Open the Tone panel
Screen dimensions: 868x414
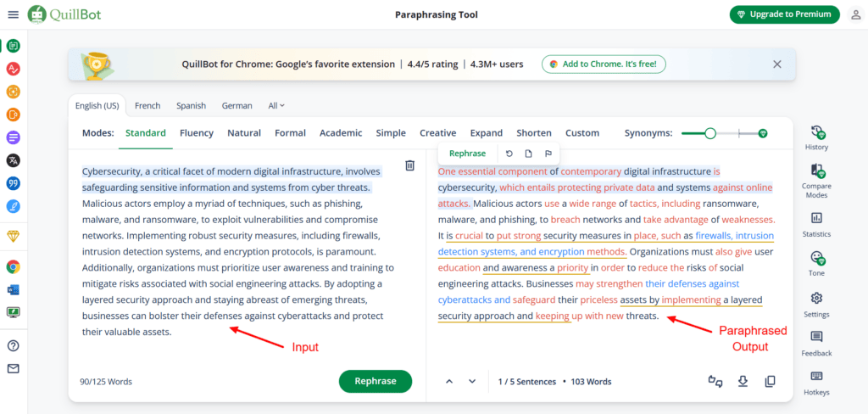(816, 263)
